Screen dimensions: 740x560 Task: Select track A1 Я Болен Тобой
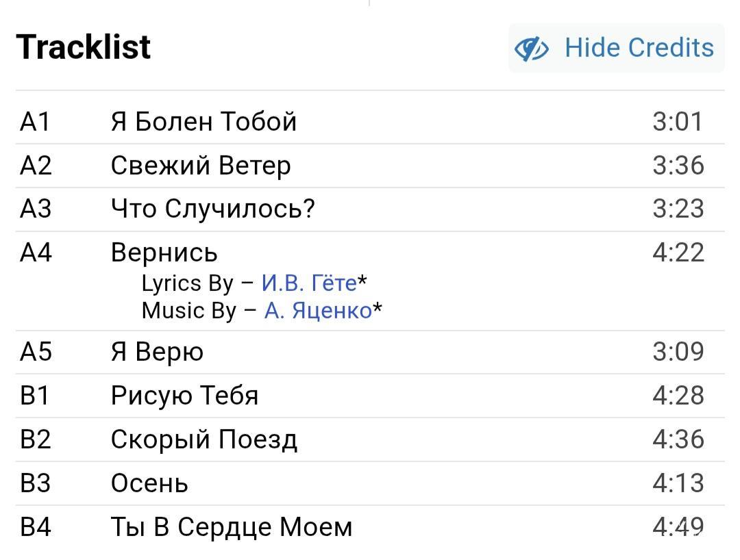click(370, 122)
